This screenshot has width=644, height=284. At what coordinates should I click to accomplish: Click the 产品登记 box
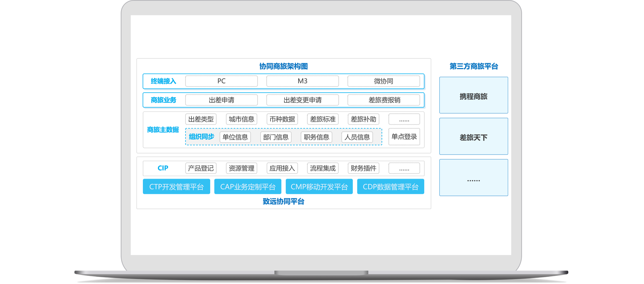[201, 168]
